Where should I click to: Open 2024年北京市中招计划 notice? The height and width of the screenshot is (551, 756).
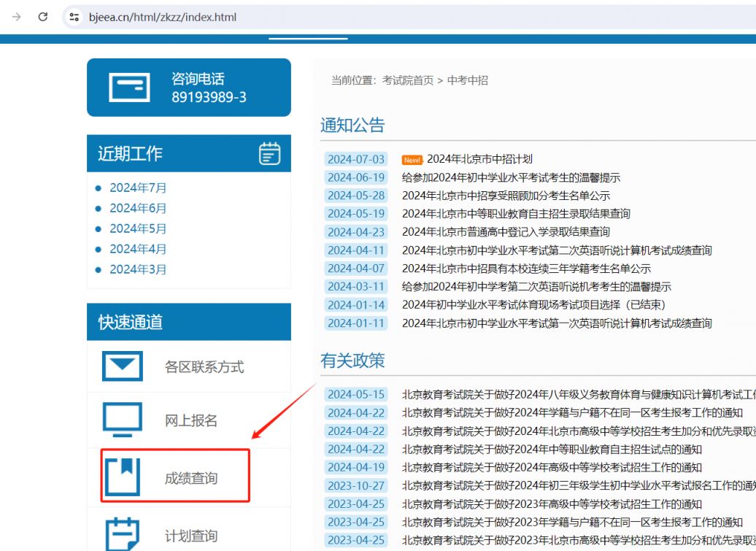(x=481, y=158)
